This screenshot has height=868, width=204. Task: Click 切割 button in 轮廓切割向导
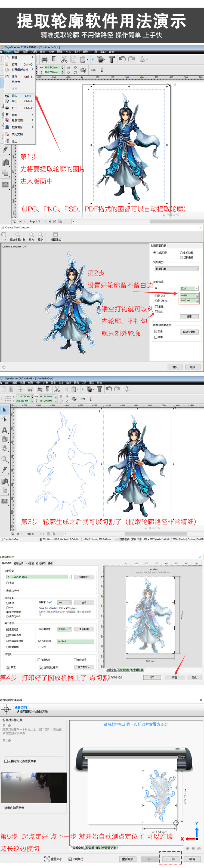174,677
